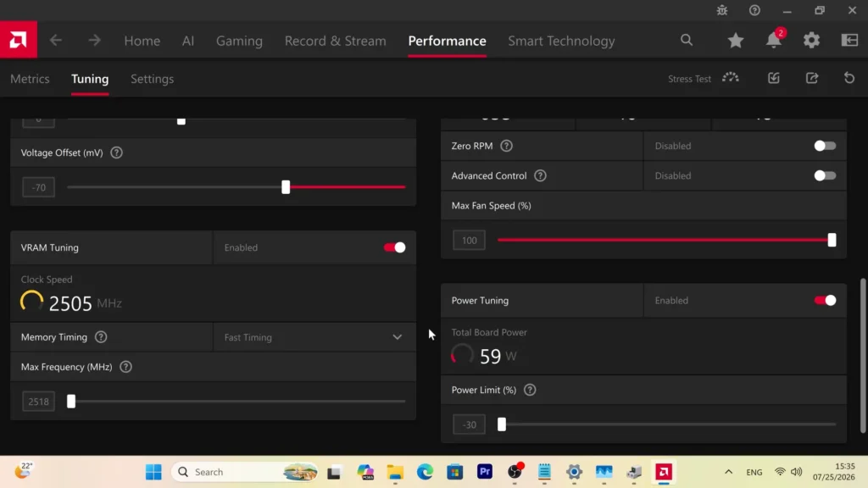Click the Voltage Offset value field -70
Viewport: 868px width, 488px height.
(39, 187)
